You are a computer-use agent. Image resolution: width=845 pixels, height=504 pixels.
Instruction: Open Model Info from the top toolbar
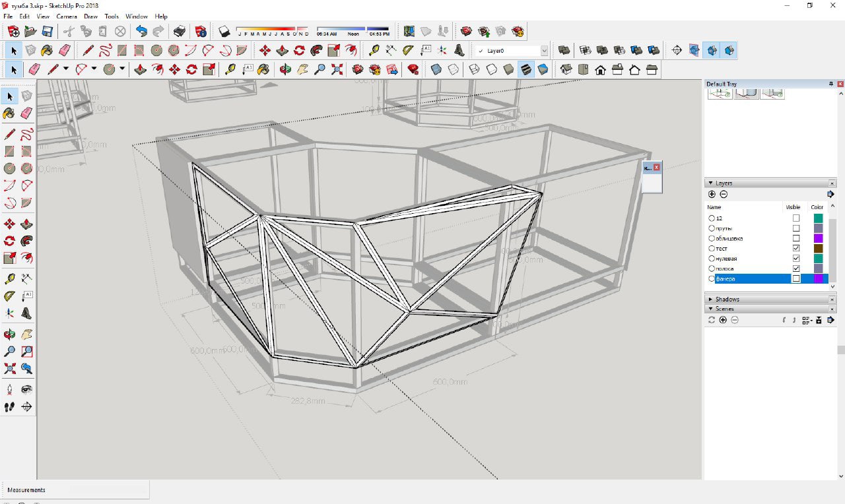201,31
